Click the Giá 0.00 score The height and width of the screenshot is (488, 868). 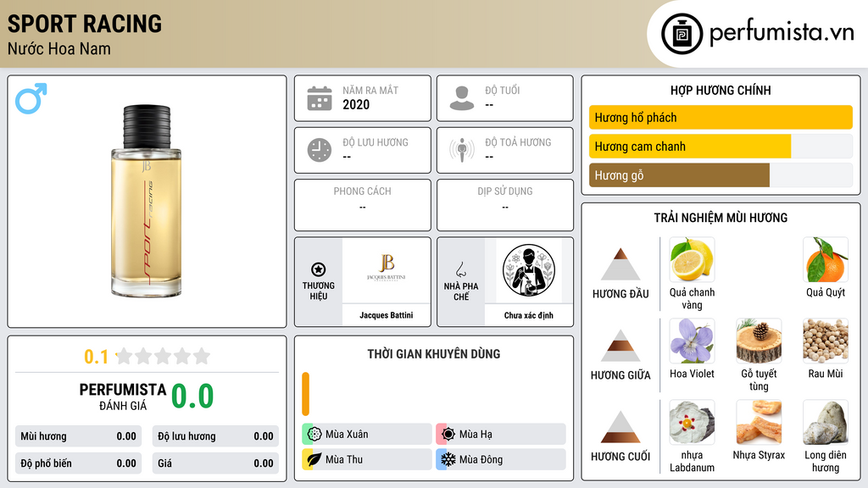coord(215,463)
